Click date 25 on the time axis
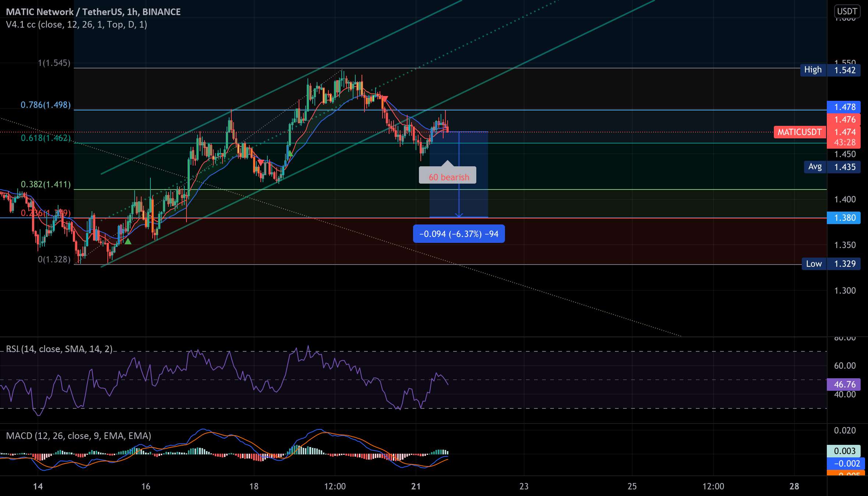 [x=632, y=486]
